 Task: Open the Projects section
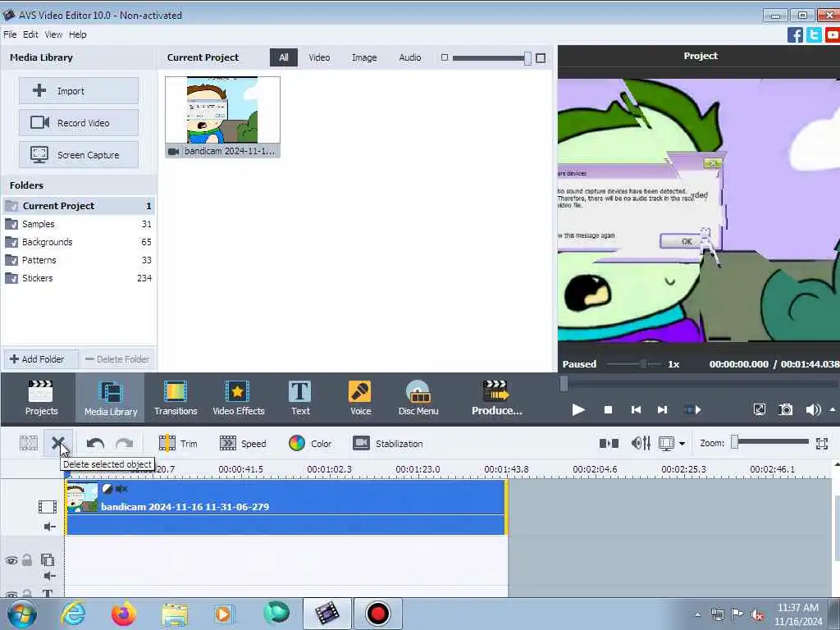(x=41, y=398)
